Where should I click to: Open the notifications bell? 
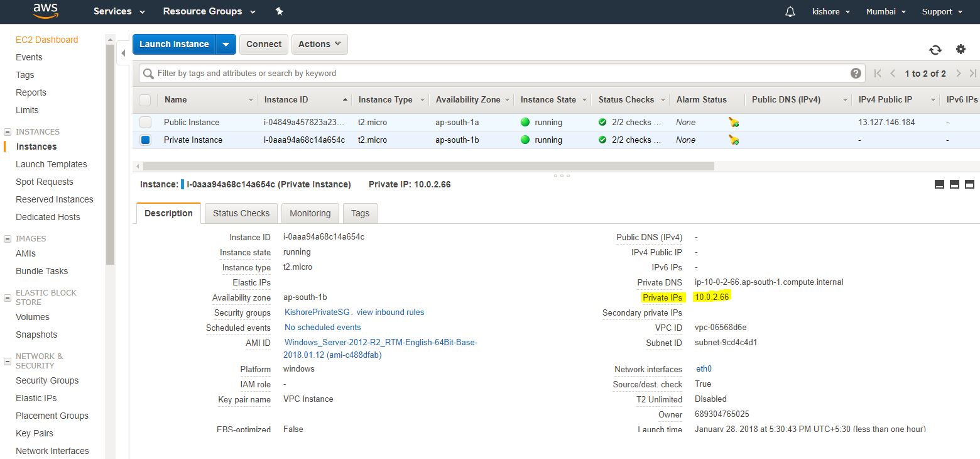790,12
